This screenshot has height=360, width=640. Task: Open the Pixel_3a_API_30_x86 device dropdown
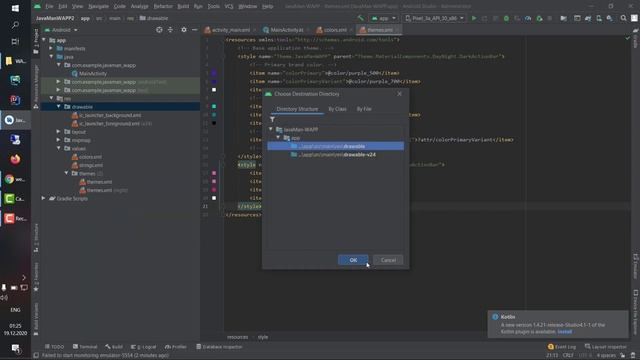[434, 18]
